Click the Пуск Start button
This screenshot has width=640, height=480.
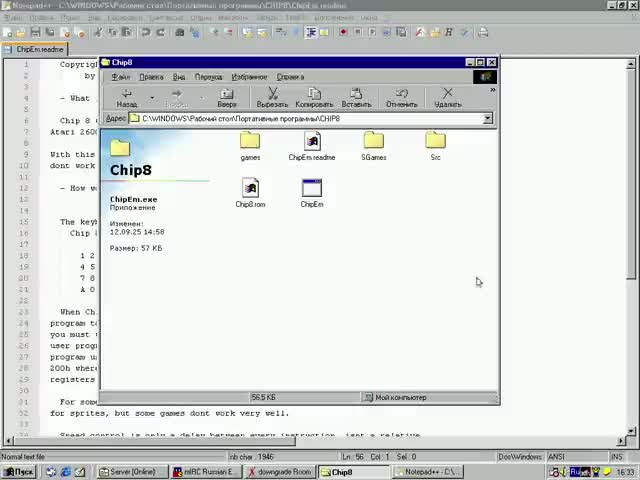(x=19, y=472)
